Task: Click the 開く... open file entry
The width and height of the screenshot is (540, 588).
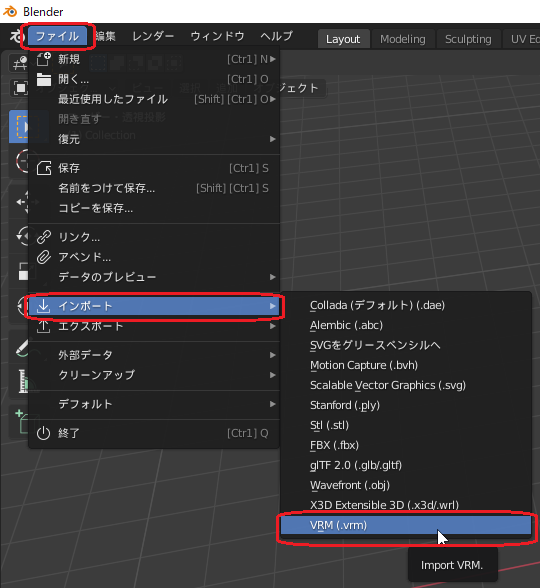Action: pyautogui.click(x=154, y=79)
